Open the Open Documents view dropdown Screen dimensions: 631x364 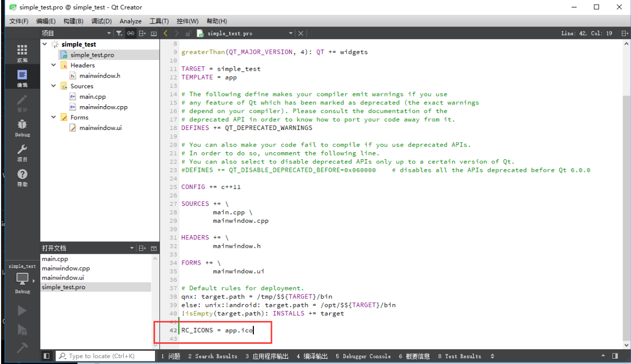coord(132,248)
